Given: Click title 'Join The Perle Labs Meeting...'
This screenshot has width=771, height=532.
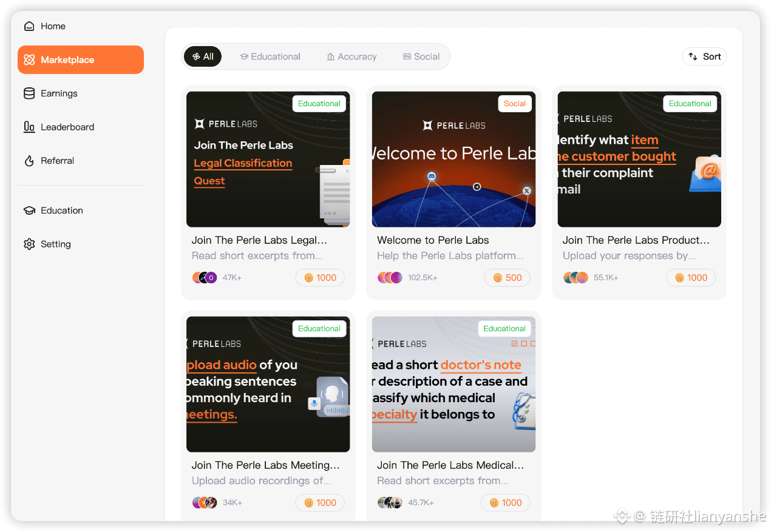Looking at the screenshot, I should 266,465.
